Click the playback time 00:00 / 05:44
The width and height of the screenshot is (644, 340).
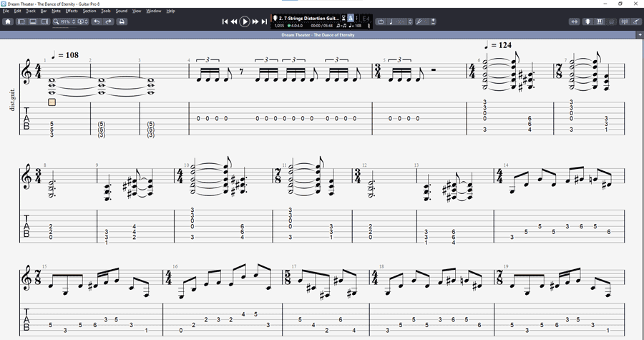pyautogui.click(x=322, y=26)
